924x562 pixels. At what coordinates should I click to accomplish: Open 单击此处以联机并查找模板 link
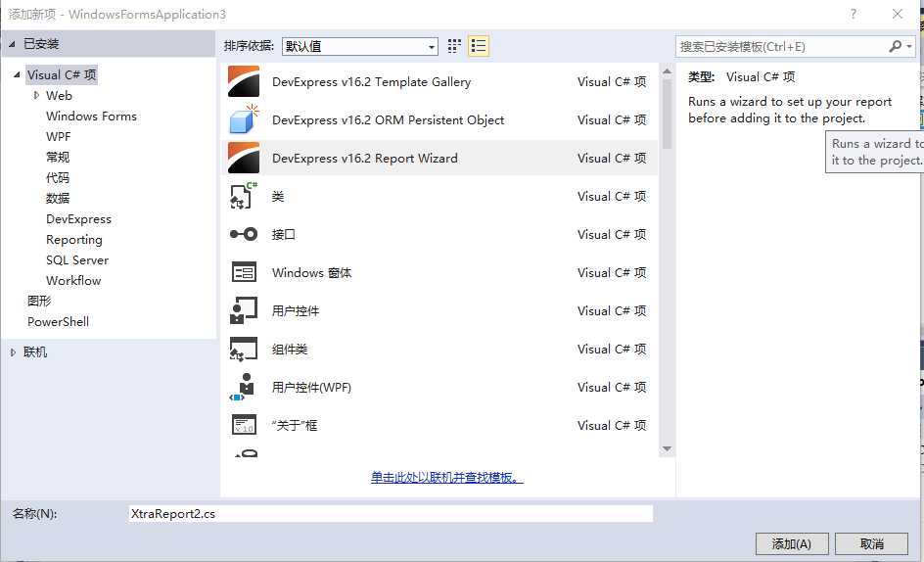(x=446, y=477)
